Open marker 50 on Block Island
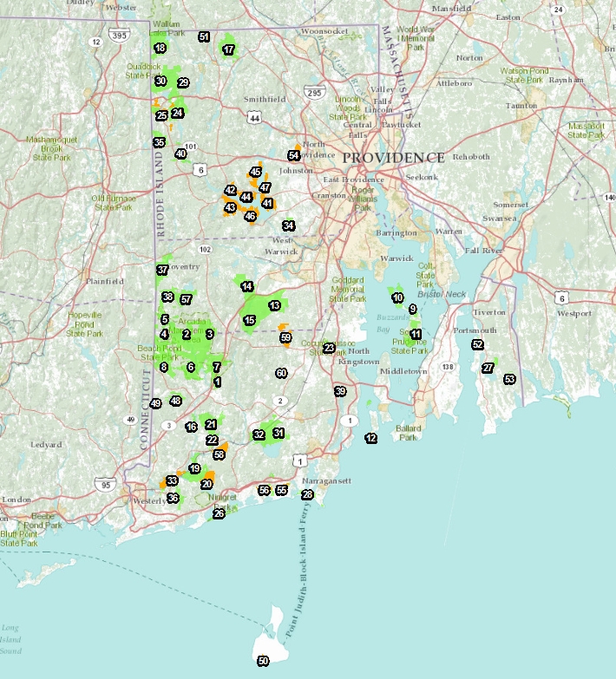The image size is (616, 679). point(263,661)
